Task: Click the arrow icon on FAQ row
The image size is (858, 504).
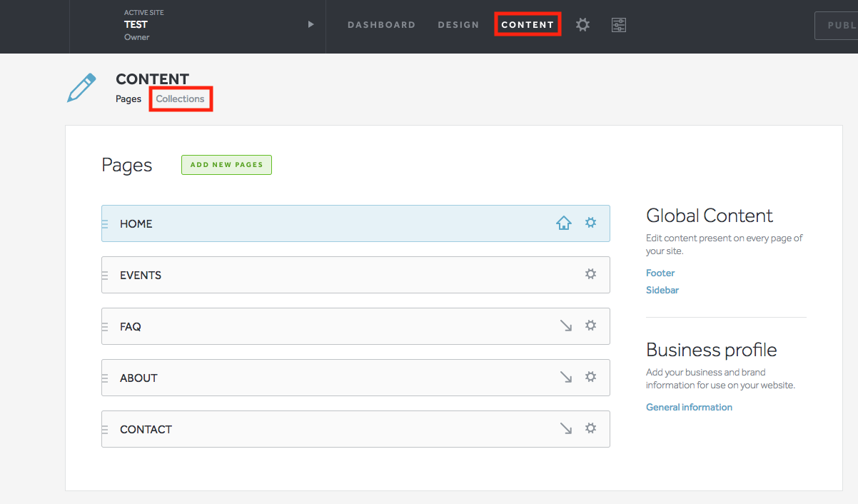Action: pos(566,326)
